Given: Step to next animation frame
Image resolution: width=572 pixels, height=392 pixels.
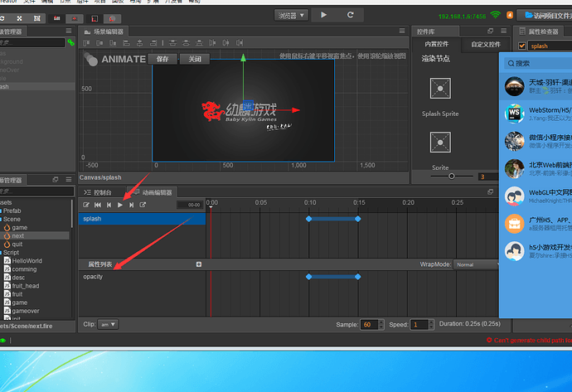Looking at the screenshot, I should [x=131, y=205].
